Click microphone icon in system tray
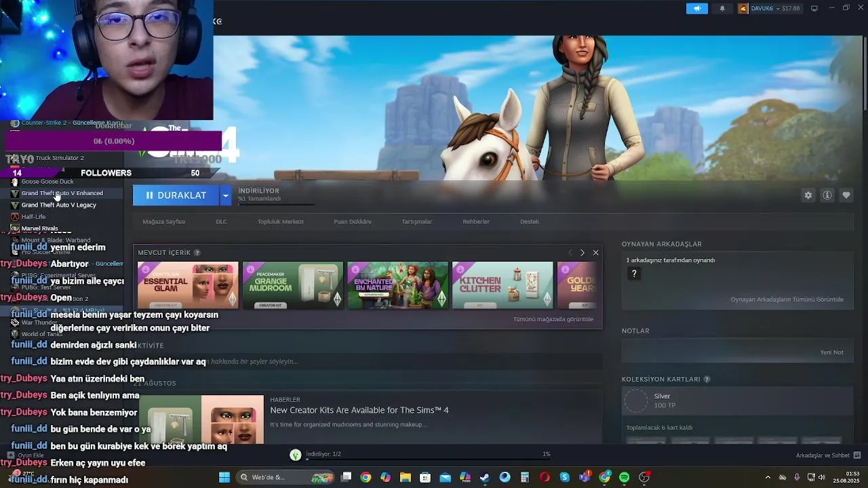Image resolution: width=868 pixels, height=488 pixels. [797, 477]
